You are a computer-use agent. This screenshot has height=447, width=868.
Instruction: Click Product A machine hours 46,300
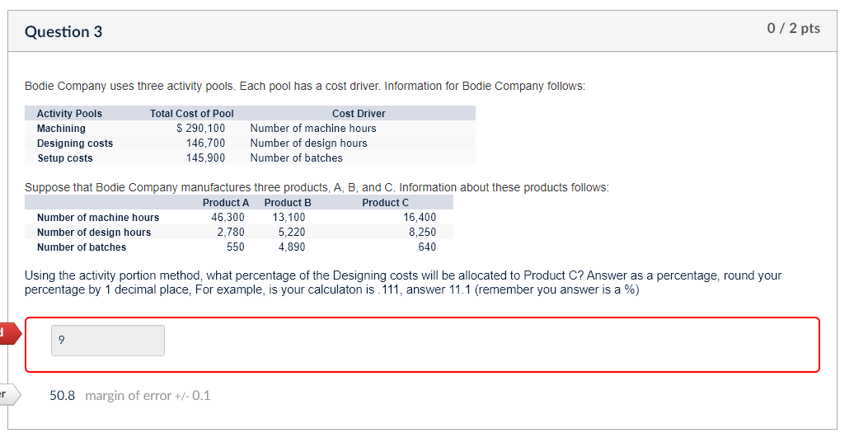pyautogui.click(x=228, y=218)
